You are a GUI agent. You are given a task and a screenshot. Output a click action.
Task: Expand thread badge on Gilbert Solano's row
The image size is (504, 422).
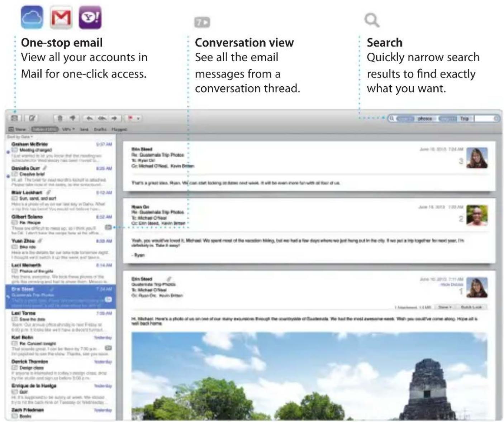pyautogui.click(x=108, y=227)
